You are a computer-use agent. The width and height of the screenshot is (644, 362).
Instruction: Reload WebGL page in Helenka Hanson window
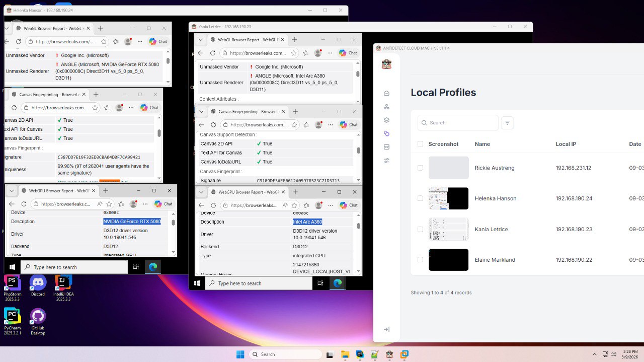19,42
